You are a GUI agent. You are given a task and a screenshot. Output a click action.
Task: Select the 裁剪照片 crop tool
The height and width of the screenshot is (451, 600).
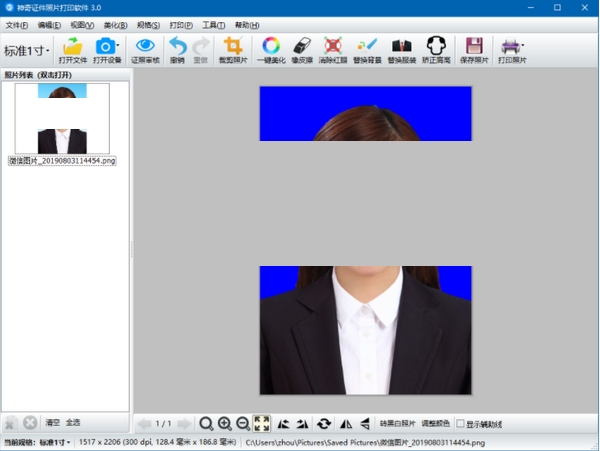(232, 47)
